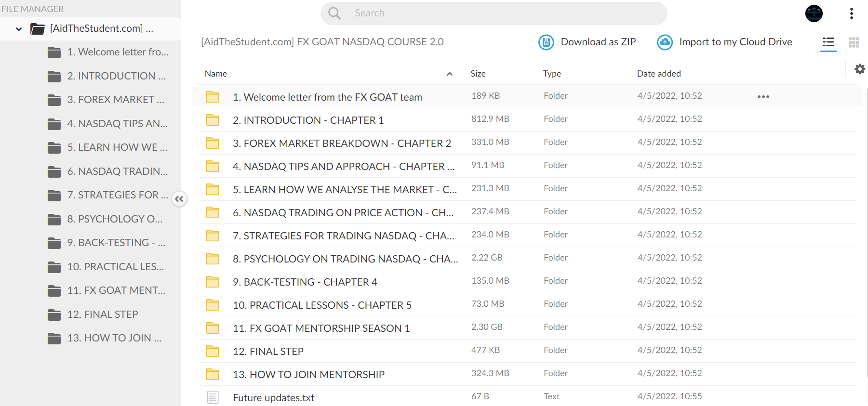Open 13. HOW TO JOIN MENTORSHIP folder
This screenshot has width=868, height=406.
pos(308,375)
